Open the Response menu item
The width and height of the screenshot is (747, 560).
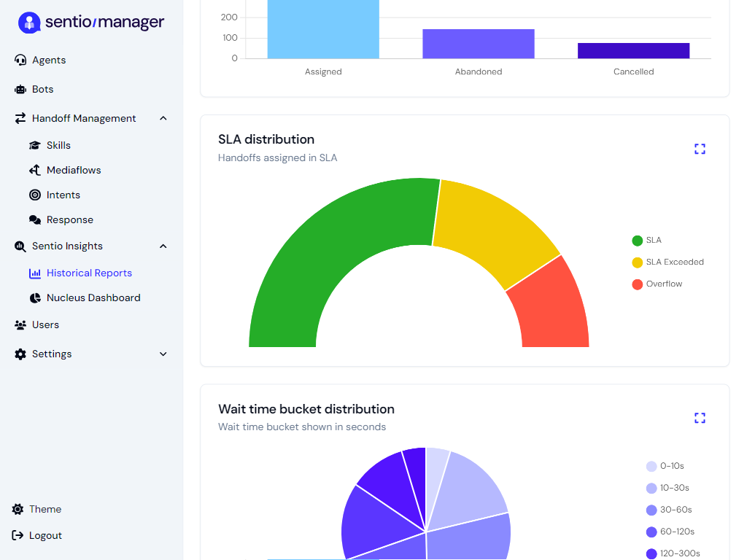coord(70,220)
